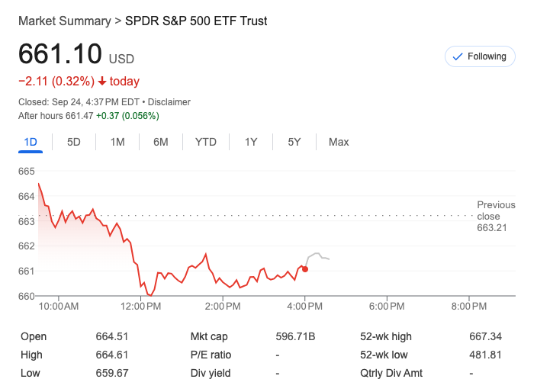537x392 pixels.
Task: Click the 661.10 USD price
Action: [60, 55]
